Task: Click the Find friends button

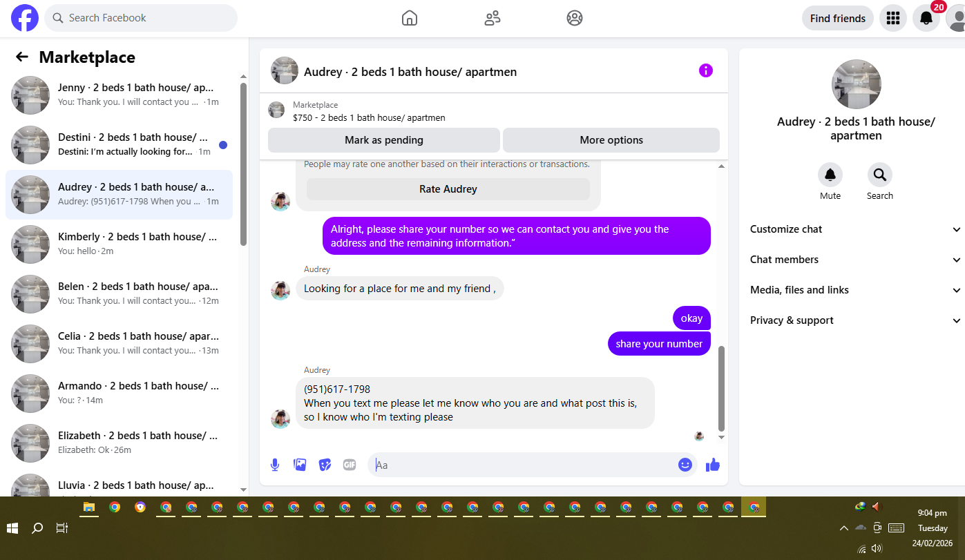Action: tap(838, 18)
